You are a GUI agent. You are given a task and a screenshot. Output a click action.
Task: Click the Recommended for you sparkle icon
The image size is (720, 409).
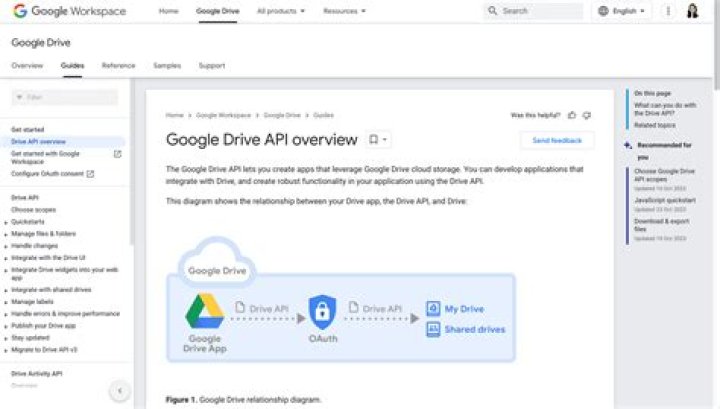click(628, 146)
